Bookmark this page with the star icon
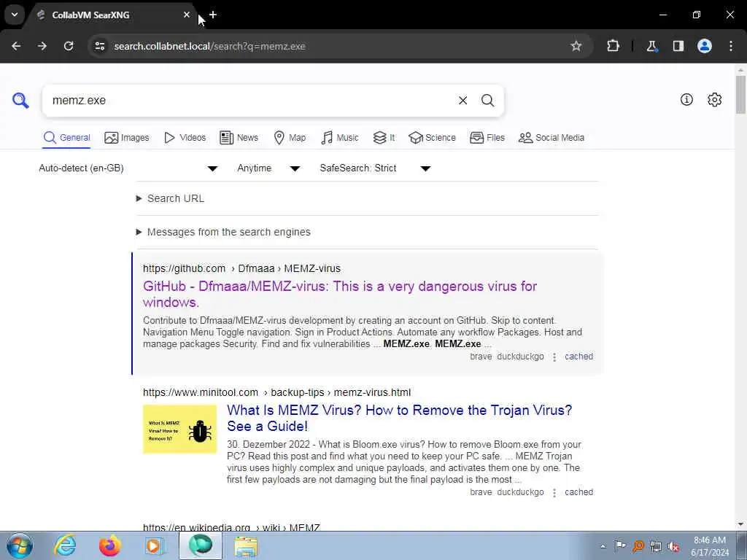This screenshot has width=747, height=560. [x=576, y=46]
